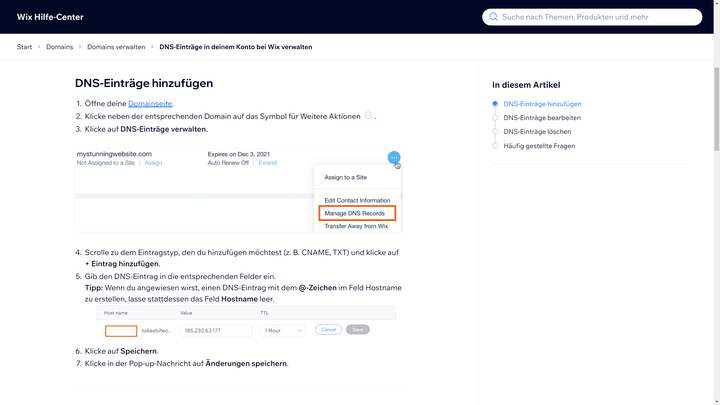The height and width of the screenshot is (405, 720).
Task: Open Domains breadcrumb
Action: 59,47
